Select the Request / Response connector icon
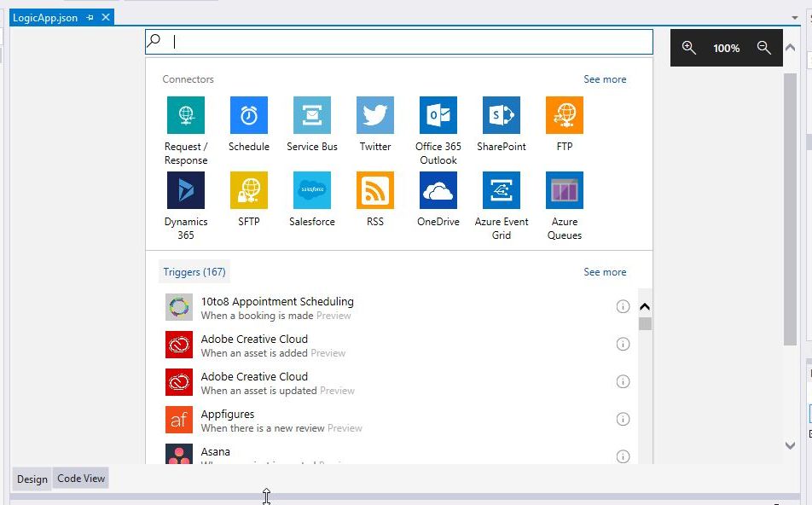 coord(186,115)
